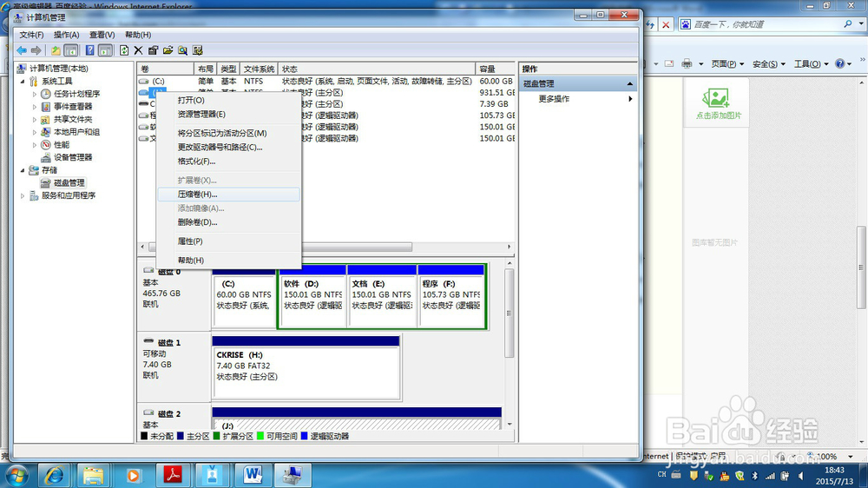
Task: Click the 文件系统 column header
Action: 259,69
